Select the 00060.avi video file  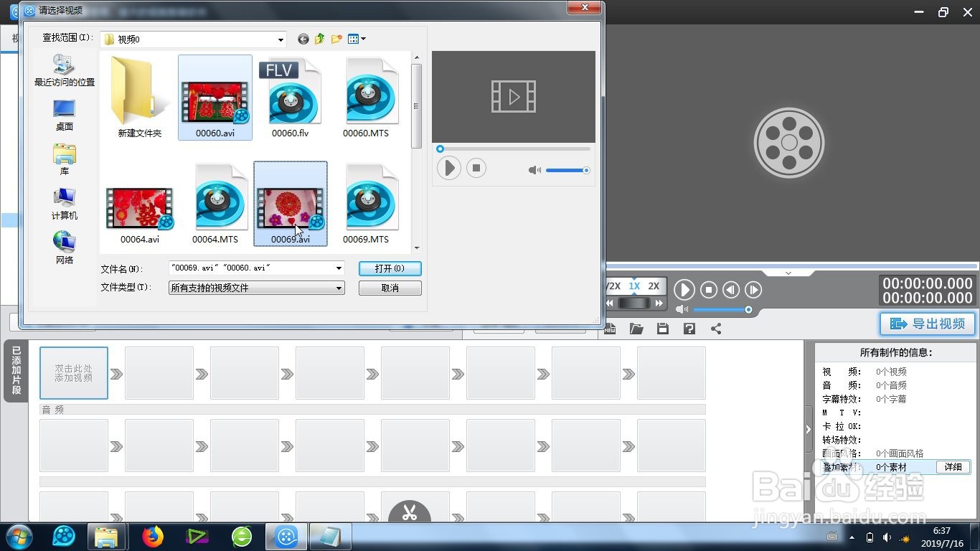215,98
